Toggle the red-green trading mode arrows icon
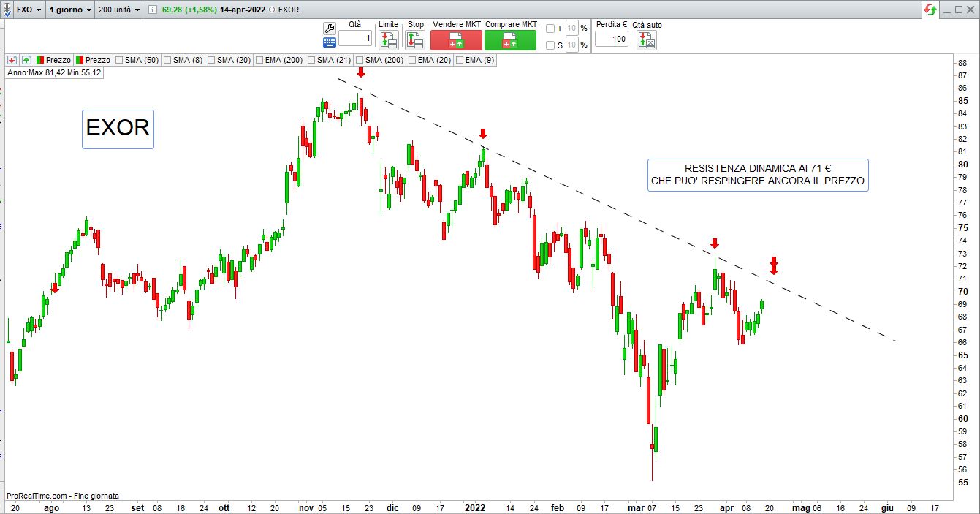This screenshot has height=514, width=980. pyautogui.click(x=930, y=10)
